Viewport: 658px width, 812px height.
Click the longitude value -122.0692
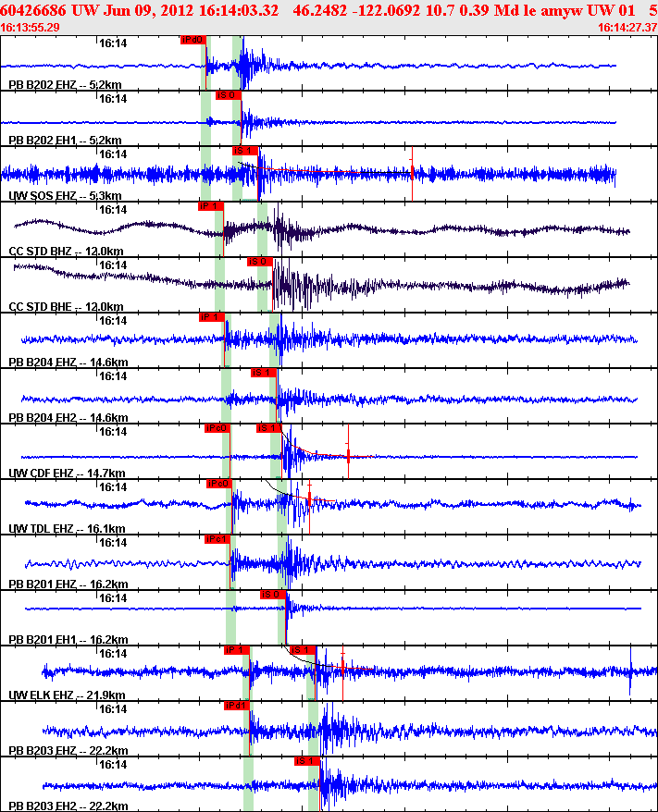click(x=386, y=10)
